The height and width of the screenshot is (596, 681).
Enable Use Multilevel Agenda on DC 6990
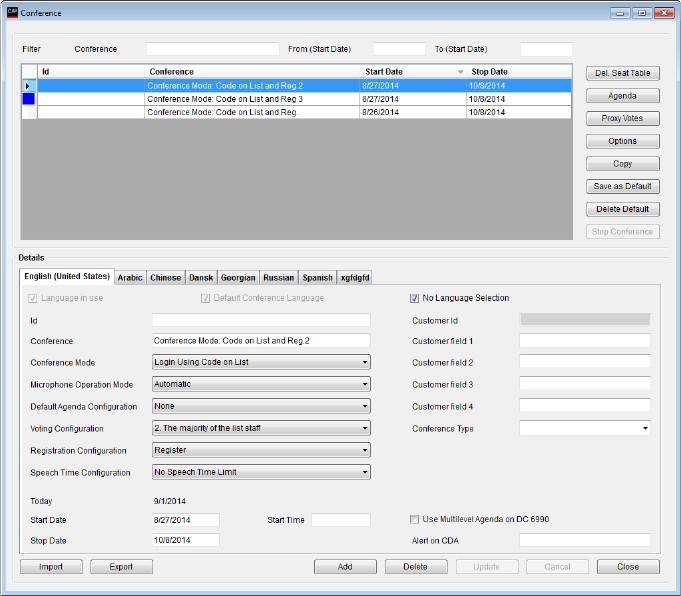[x=414, y=520]
